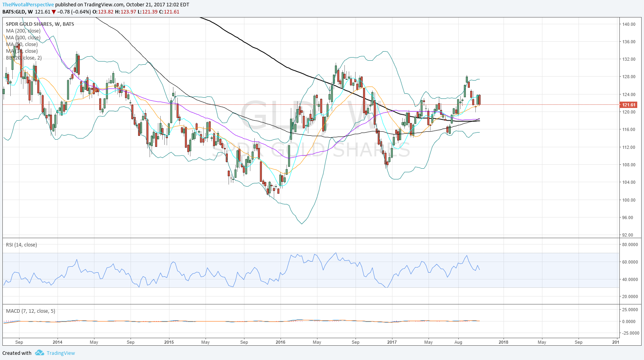Viewport: 644px width, 360px height.
Task: Click the 25.0000 MACD axis label
Action: pyautogui.click(x=630, y=310)
